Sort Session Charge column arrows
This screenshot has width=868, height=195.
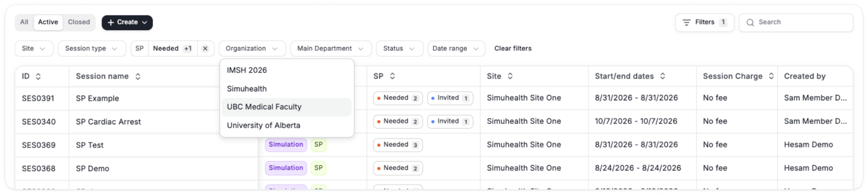pos(771,76)
